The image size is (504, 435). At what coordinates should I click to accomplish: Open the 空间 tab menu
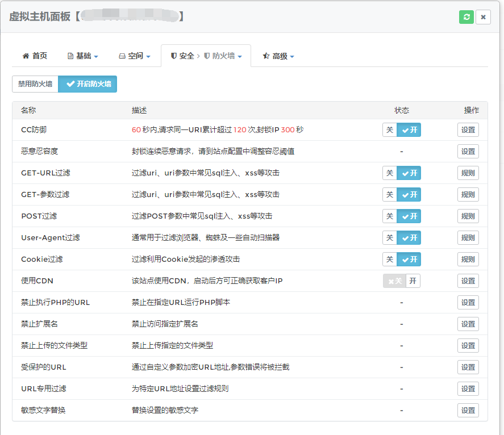point(135,56)
